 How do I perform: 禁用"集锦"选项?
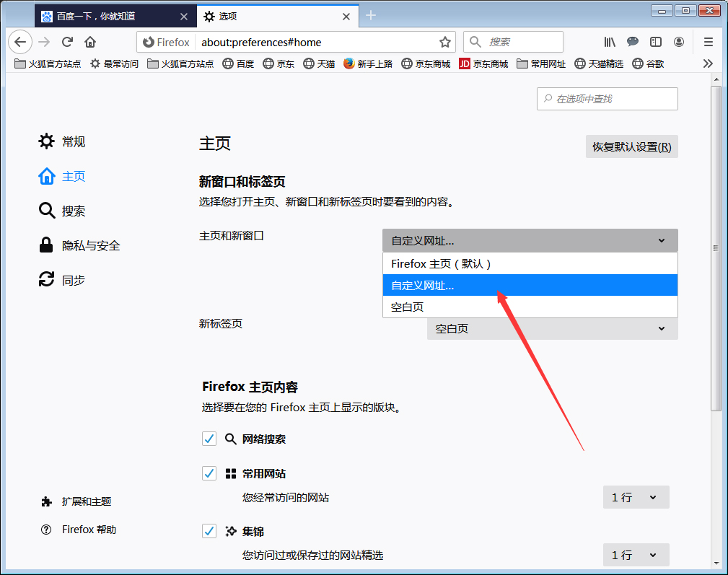click(x=209, y=531)
